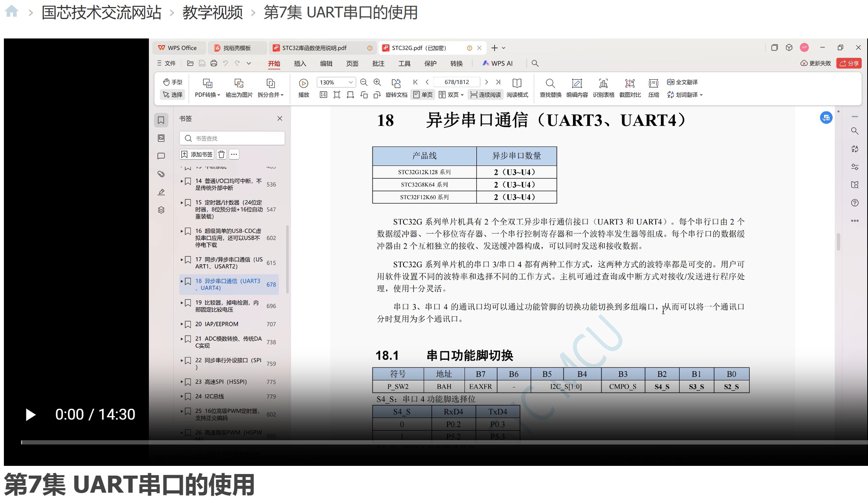Screen dimensions: 868x502
Task: Enable the 选择 select tool
Action: point(173,94)
